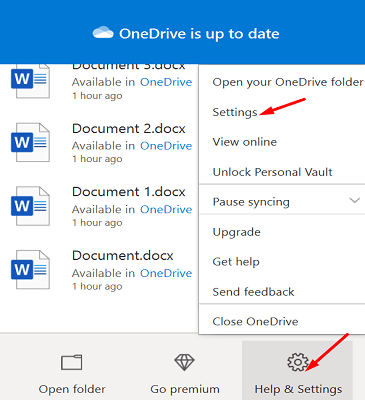
Task: Click 'OneDrive is up to date' header text
Action: [199, 34]
